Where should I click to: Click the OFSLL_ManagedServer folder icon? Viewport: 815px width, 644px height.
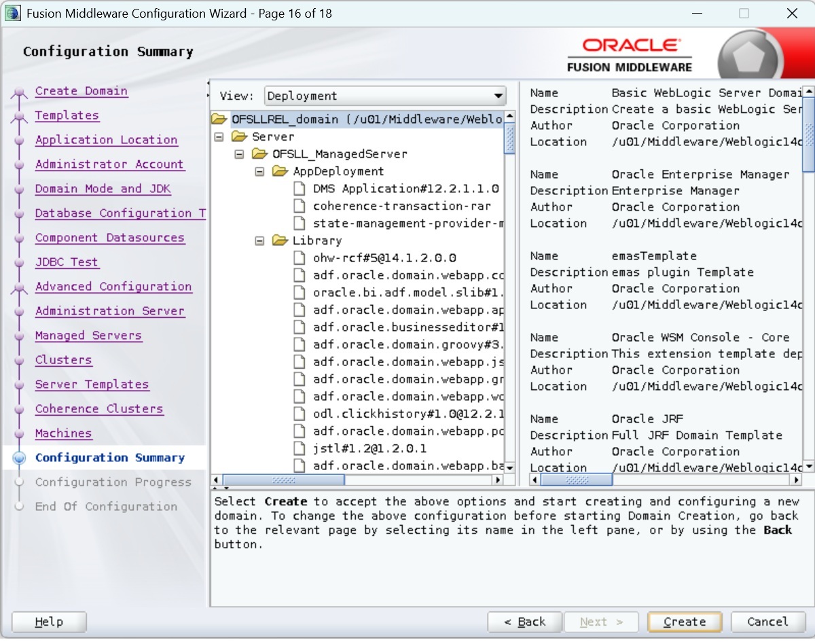pos(260,154)
